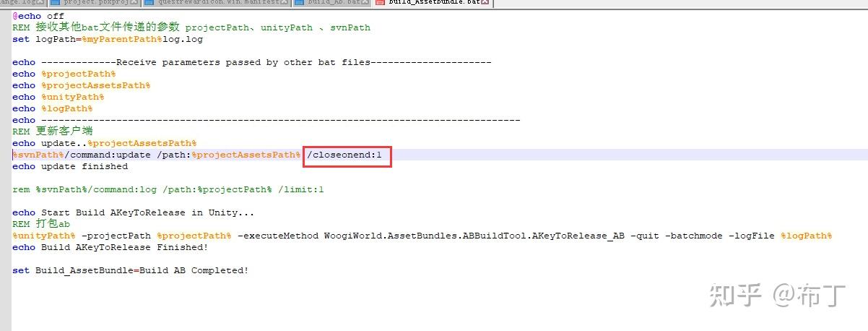Click the 'REM 更新客户端' comment line
Viewport: 868px width, 331px height.
pyautogui.click(x=53, y=132)
